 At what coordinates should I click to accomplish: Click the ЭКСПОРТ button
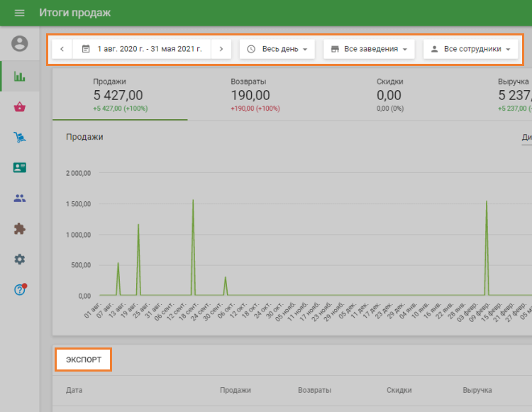(x=84, y=360)
